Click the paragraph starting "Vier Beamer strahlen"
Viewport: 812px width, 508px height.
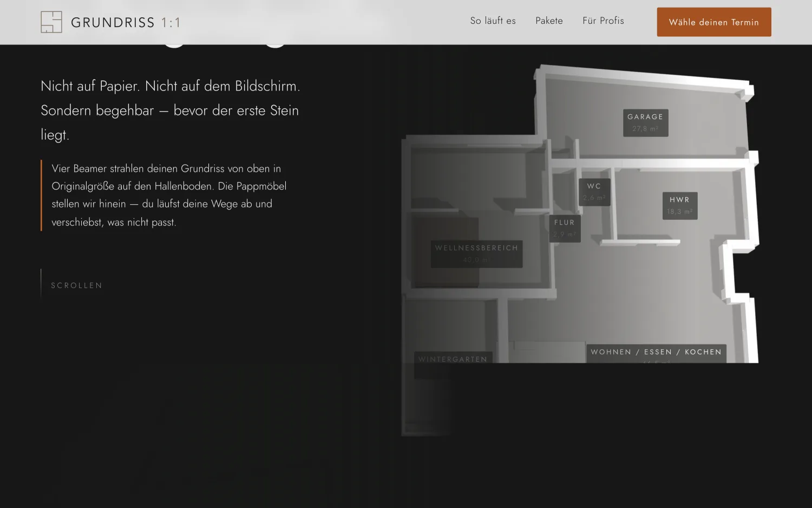point(169,195)
